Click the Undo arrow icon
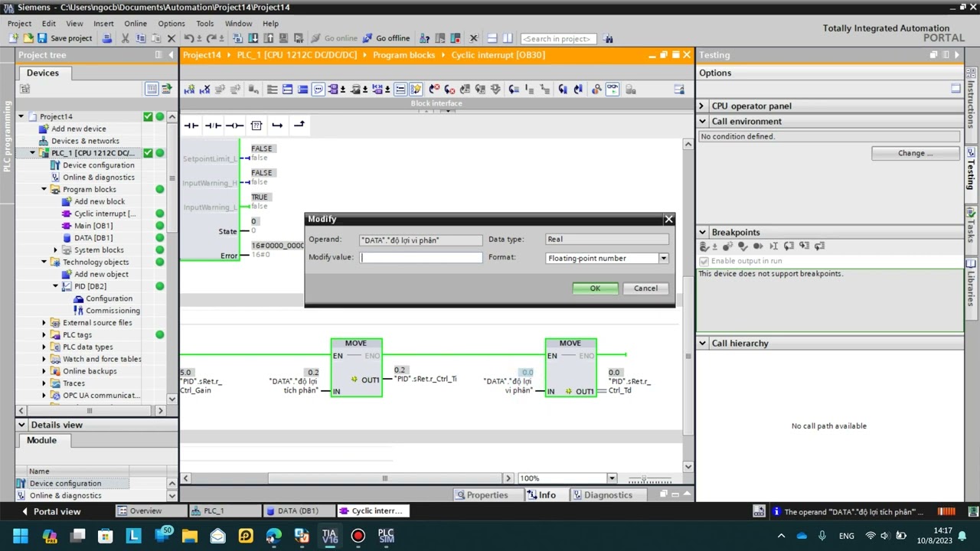This screenshot has width=980, height=551. coord(188,38)
